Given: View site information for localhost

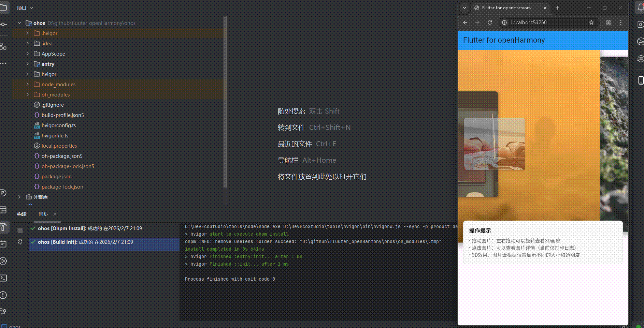Looking at the screenshot, I should 504,23.
